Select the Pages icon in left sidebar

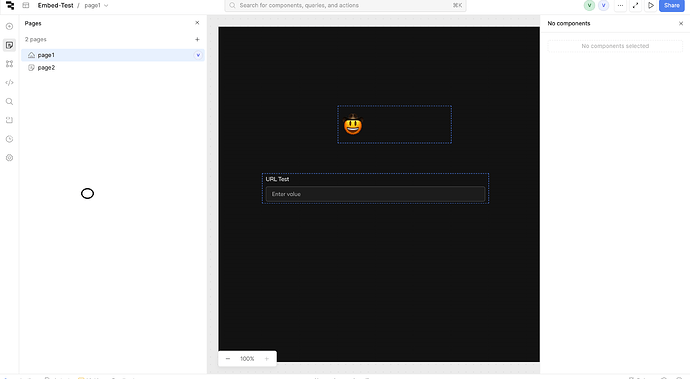point(9,45)
